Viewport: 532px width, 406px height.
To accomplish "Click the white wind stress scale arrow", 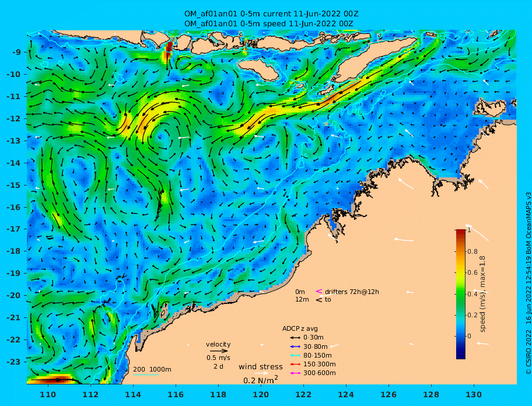I will [261, 373].
